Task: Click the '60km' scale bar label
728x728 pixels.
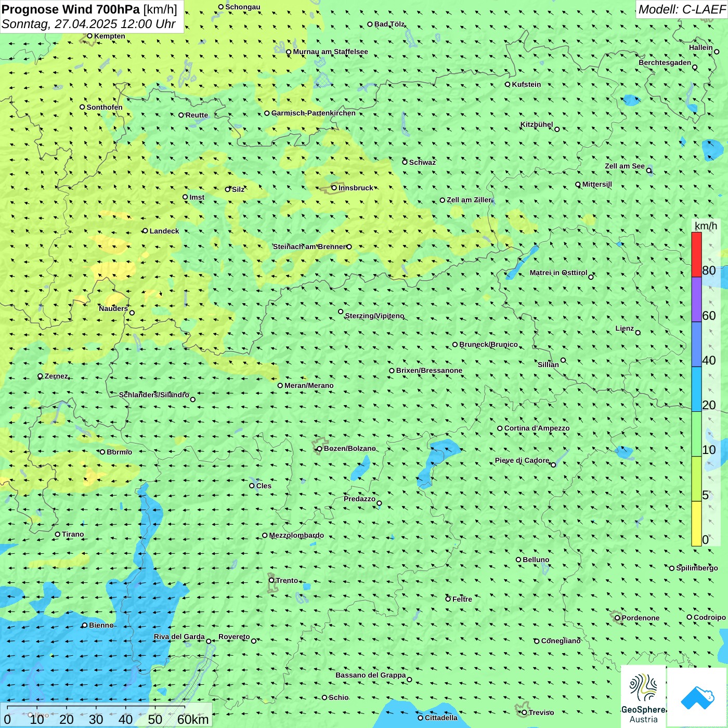Action: pyautogui.click(x=193, y=719)
